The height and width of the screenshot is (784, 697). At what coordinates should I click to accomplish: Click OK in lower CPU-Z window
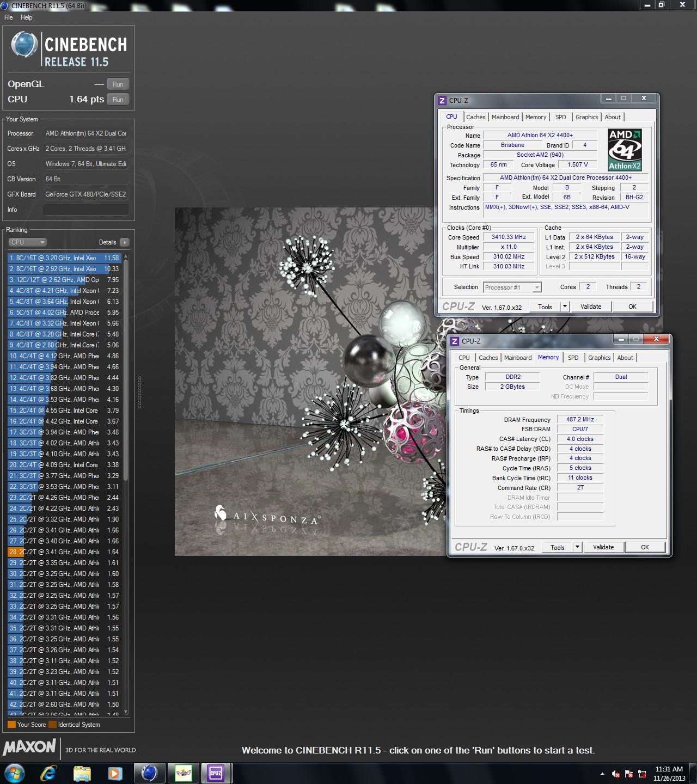coord(645,548)
